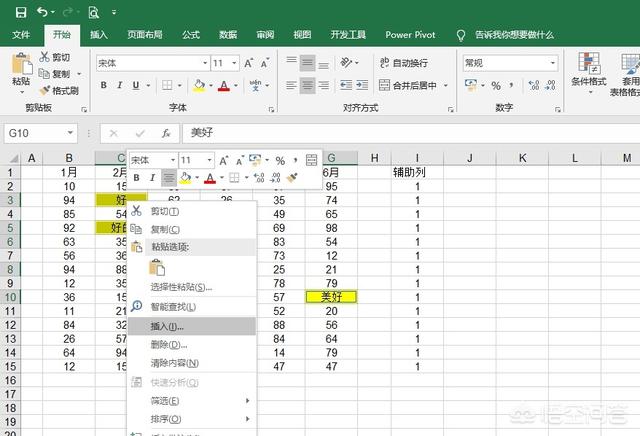Click mini toolbar yellow Fill Color bucket
The height and width of the screenshot is (436, 640).
tap(185, 178)
